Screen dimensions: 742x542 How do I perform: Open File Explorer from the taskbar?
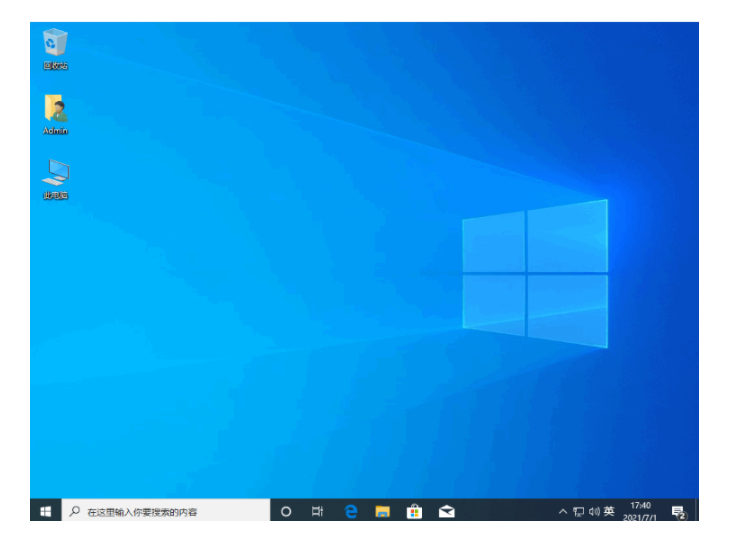(382, 511)
